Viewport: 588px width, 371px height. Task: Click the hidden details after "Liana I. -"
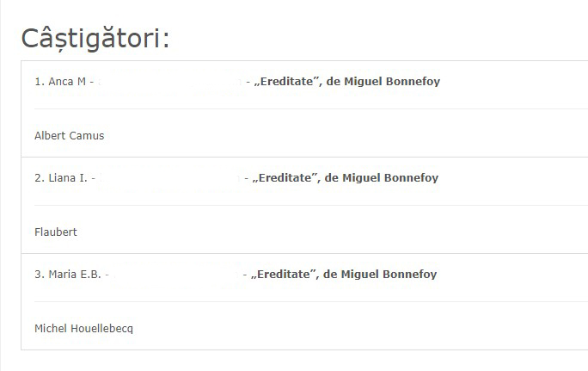click(x=170, y=178)
